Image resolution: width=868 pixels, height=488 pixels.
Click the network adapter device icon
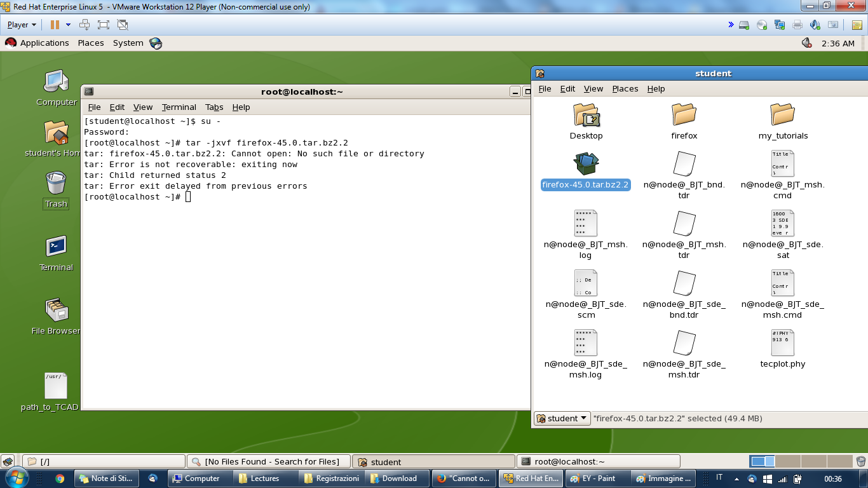tap(780, 25)
